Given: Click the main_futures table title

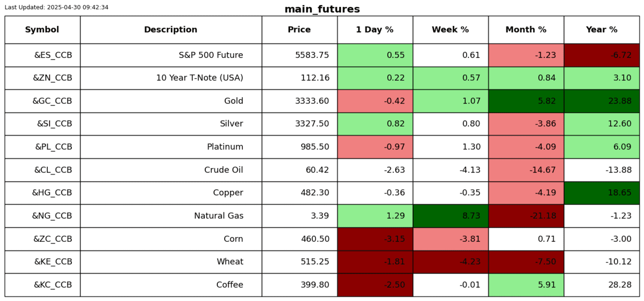Looking at the screenshot, I should click(322, 9).
